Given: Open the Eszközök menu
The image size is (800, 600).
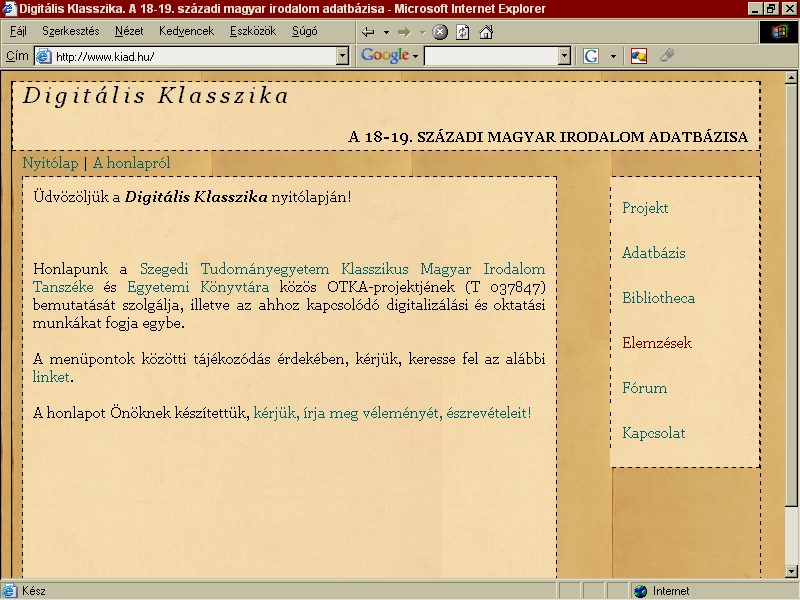Looking at the screenshot, I should pyautogui.click(x=253, y=31).
